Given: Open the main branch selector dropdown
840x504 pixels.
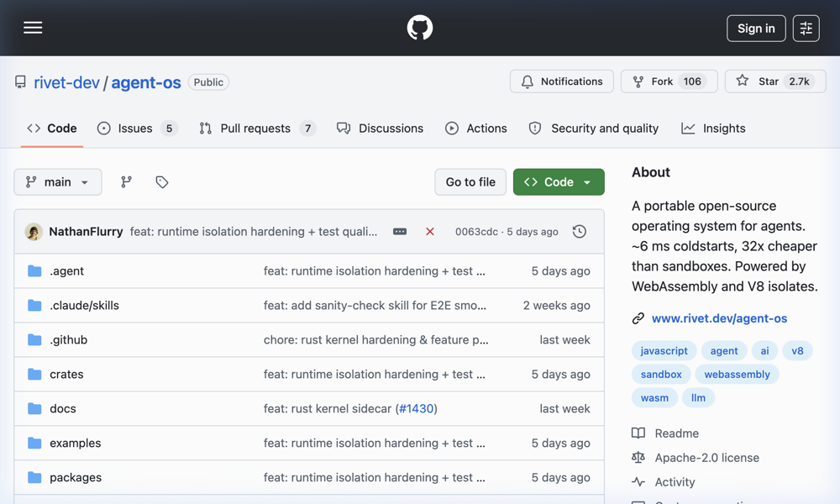Looking at the screenshot, I should [58, 182].
